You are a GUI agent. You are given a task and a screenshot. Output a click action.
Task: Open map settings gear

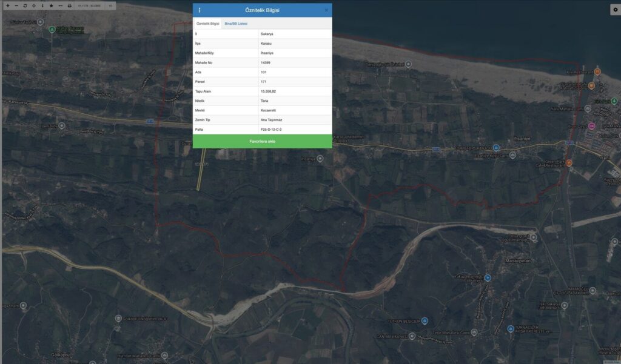click(616, 10)
